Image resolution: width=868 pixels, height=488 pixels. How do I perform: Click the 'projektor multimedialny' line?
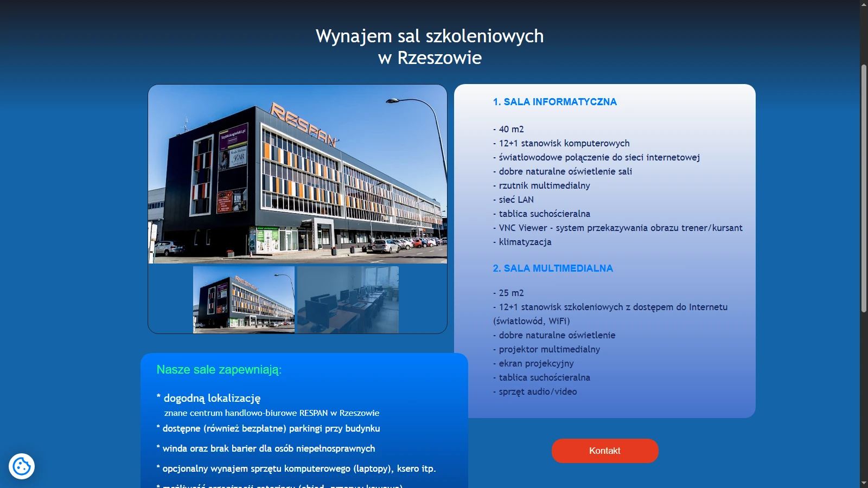(x=547, y=349)
